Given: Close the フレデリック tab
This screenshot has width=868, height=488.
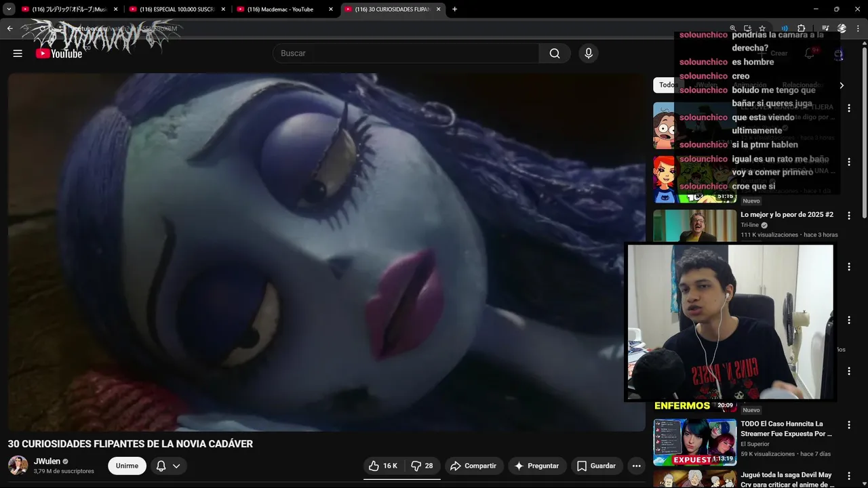Looking at the screenshot, I should [x=116, y=9].
